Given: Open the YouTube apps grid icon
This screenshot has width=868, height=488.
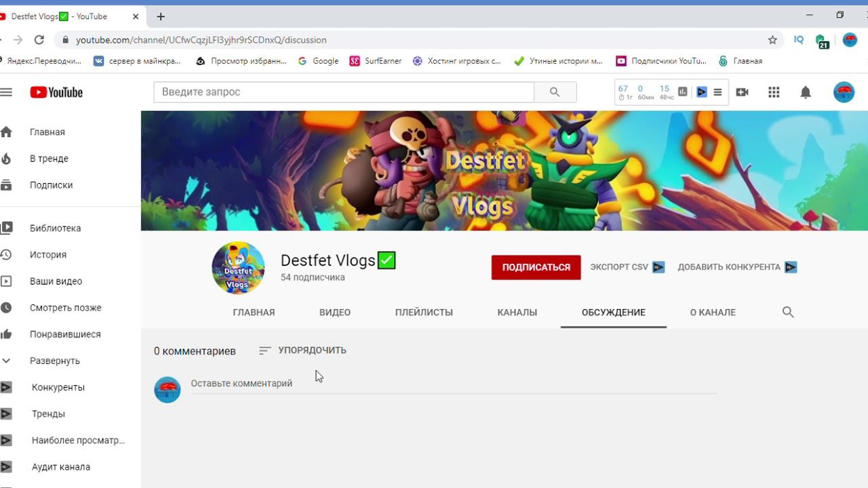Looking at the screenshot, I should 774,92.
